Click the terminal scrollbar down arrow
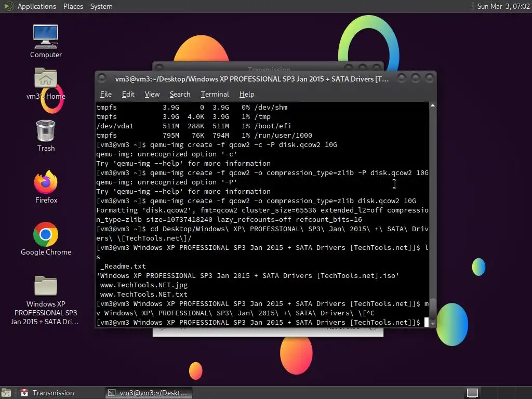 [433, 324]
